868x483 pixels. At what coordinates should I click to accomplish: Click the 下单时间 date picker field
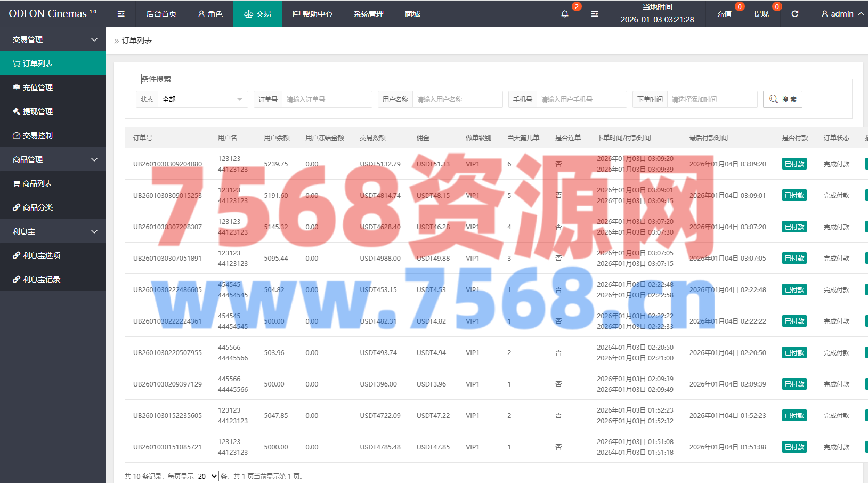(711, 99)
